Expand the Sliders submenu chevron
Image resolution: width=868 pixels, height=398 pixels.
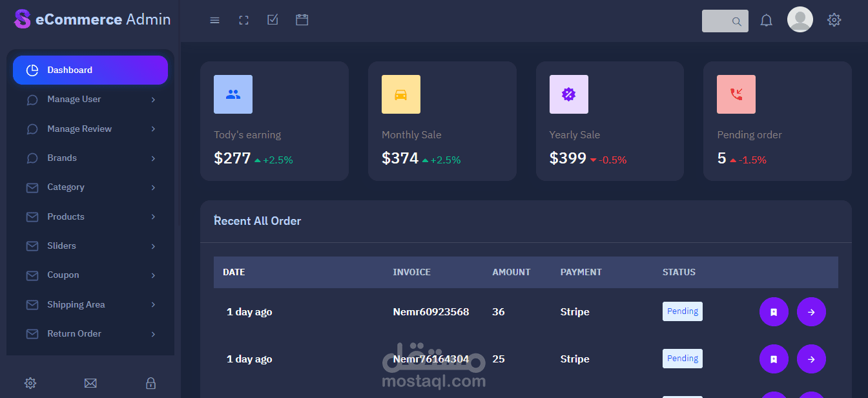[x=153, y=246]
